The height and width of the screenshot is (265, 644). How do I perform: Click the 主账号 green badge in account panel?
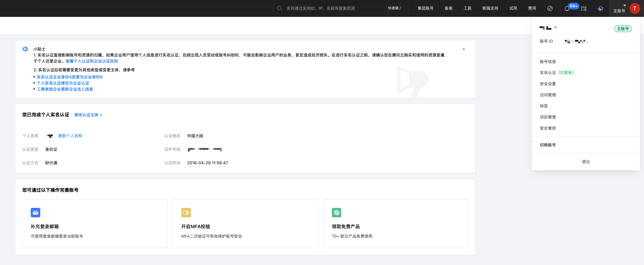(x=623, y=29)
